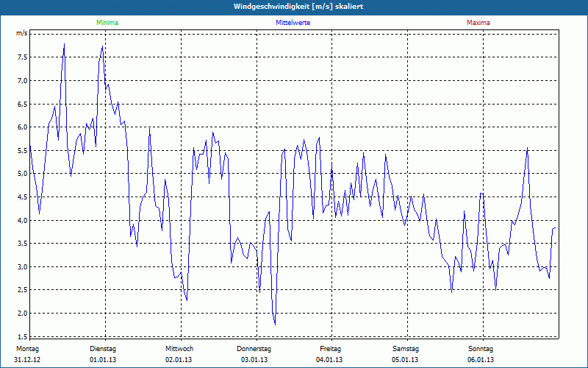Click the blue Mittelwerte legend label

pos(293,23)
